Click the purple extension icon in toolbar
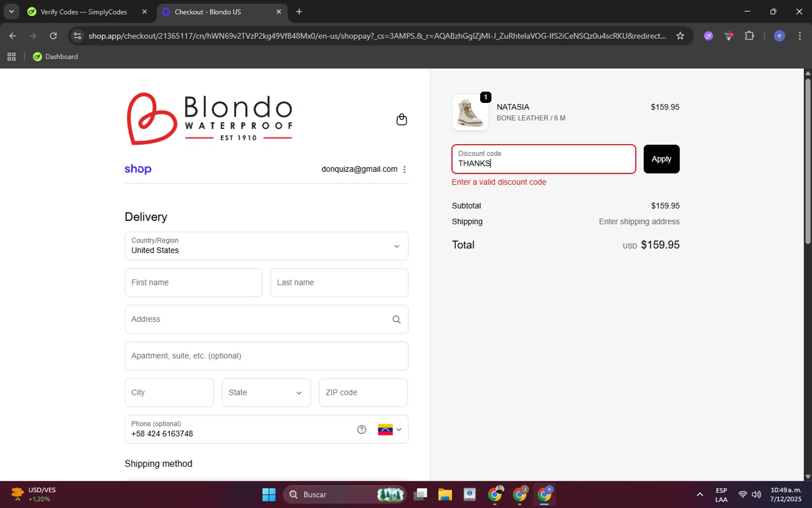This screenshot has height=508, width=812. pyautogui.click(x=708, y=36)
